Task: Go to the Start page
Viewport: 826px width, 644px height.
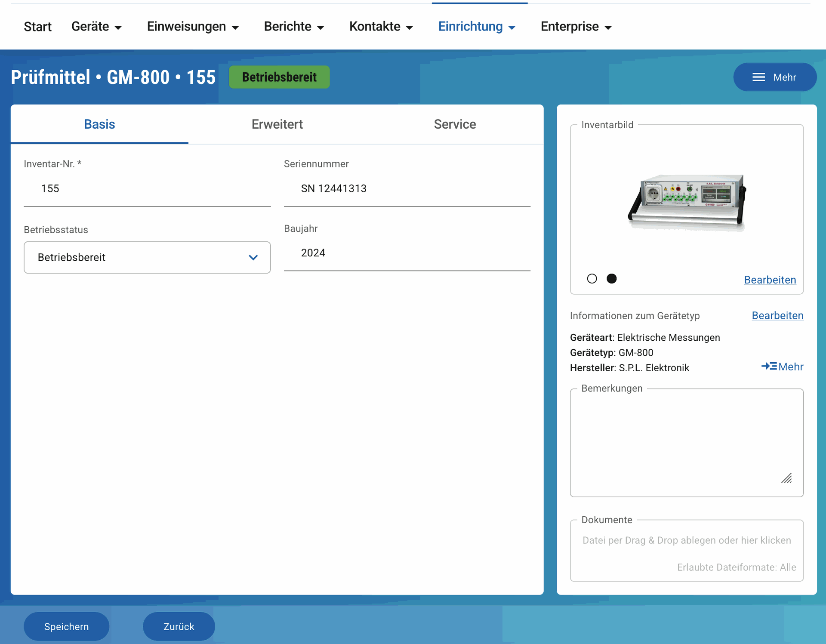Action: pyautogui.click(x=37, y=27)
